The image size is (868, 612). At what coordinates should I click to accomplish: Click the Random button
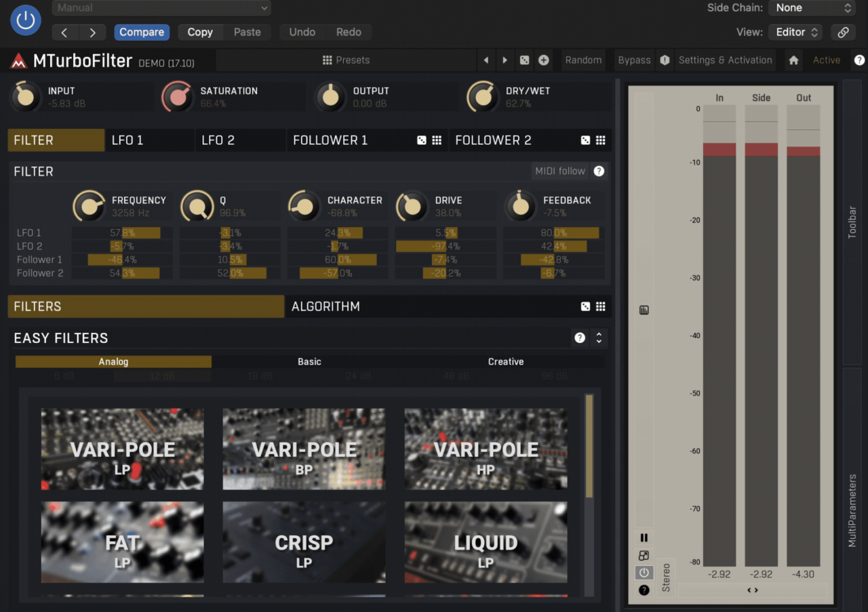(x=583, y=60)
